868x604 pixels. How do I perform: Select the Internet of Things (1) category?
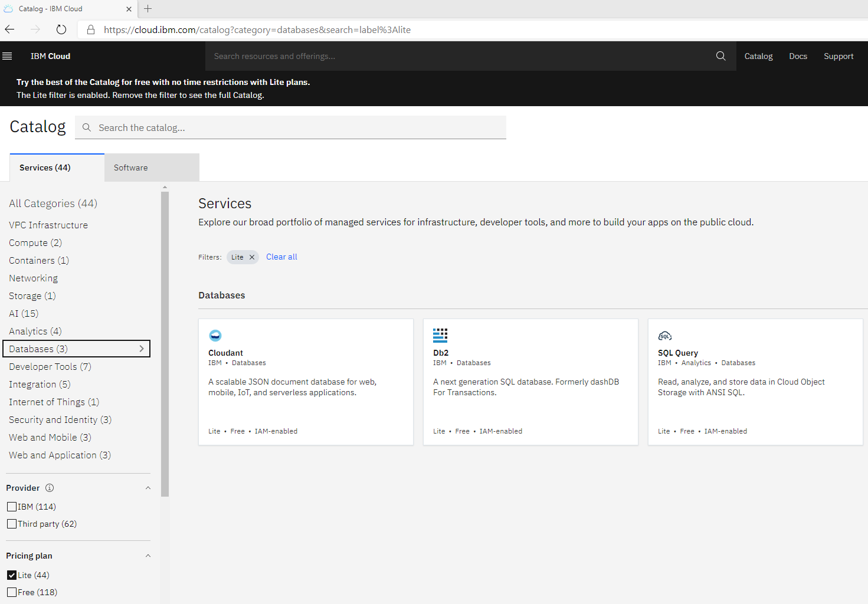pyautogui.click(x=54, y=402)
